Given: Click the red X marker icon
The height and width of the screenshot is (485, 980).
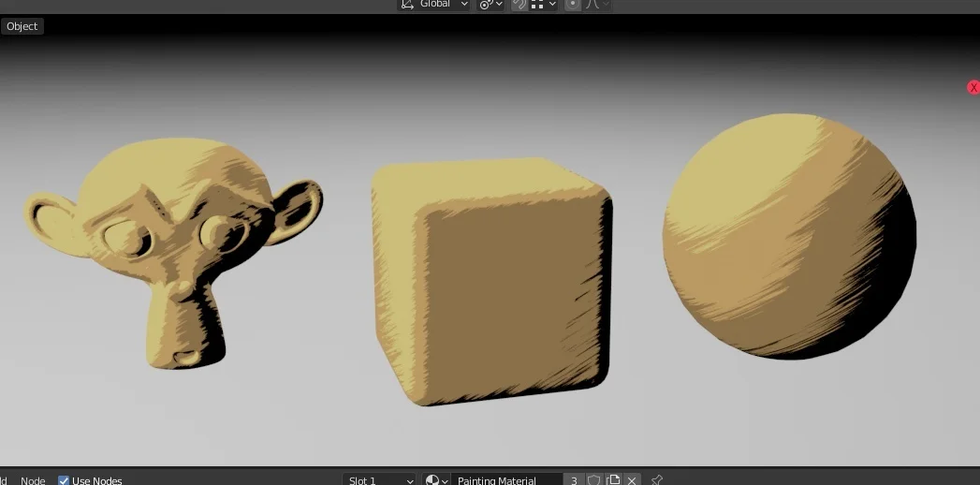Looking at the screenshot, I should [973, 87].
